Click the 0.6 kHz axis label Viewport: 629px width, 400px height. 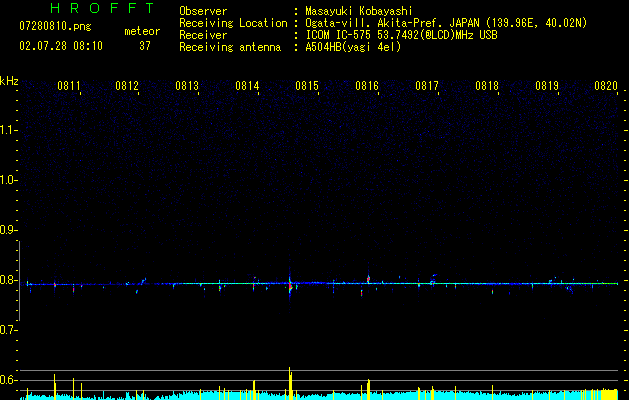pyautogui.click(x=8, y=380)
